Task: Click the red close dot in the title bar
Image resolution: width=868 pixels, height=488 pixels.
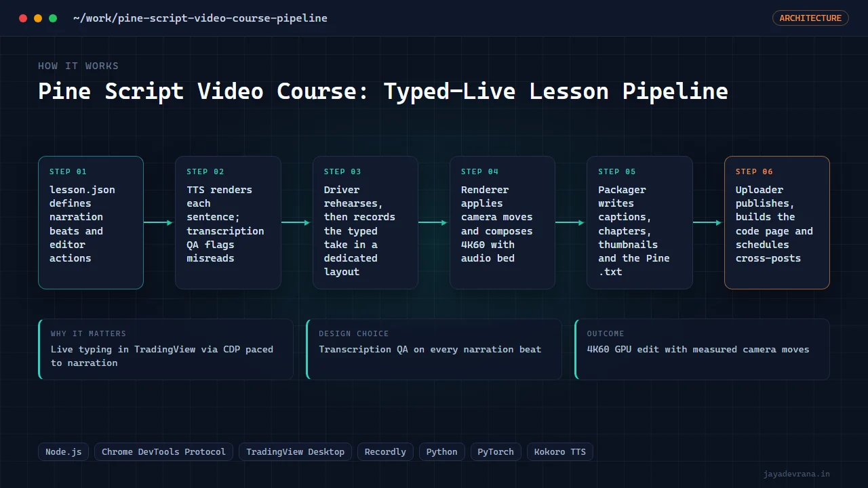Action: 23,18
